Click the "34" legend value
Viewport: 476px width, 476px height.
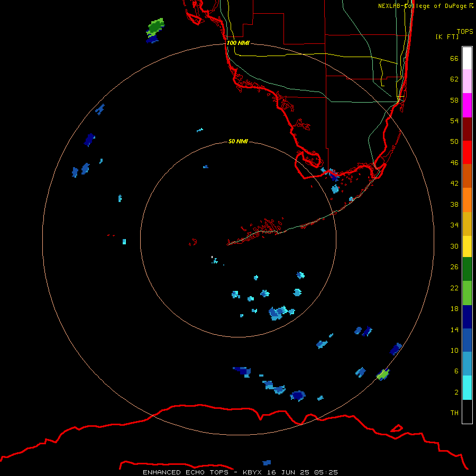click(x=454, y=225)
